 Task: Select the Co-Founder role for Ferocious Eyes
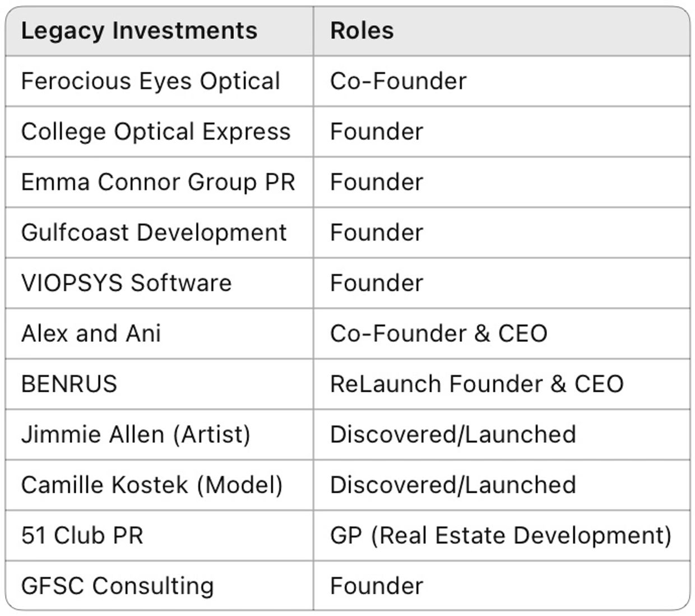[398, 81]
